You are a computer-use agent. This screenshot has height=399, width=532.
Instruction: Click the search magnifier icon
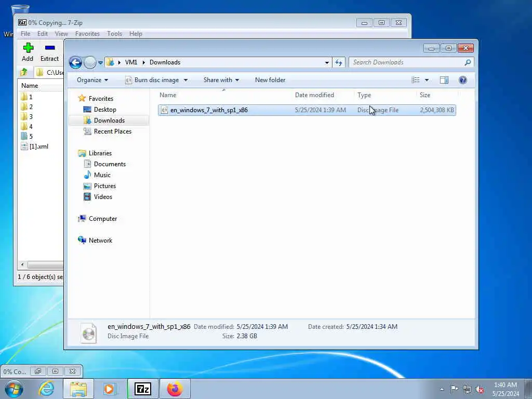(468, 62)
